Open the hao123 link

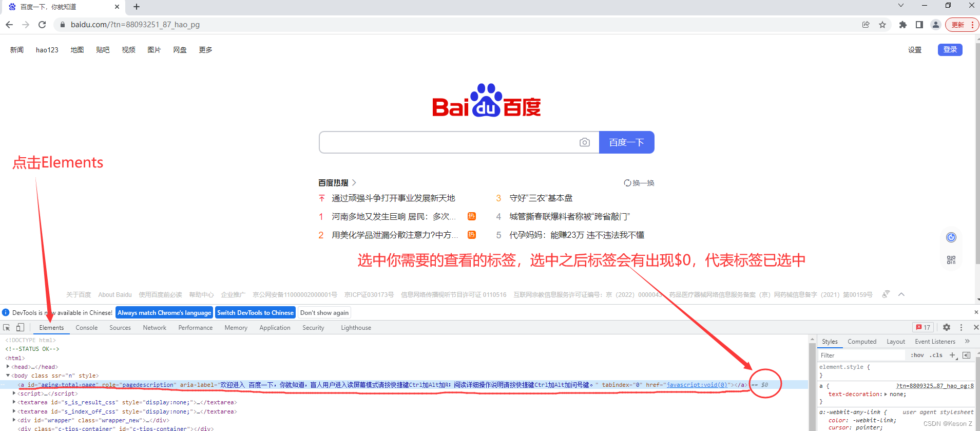(47, 50)
